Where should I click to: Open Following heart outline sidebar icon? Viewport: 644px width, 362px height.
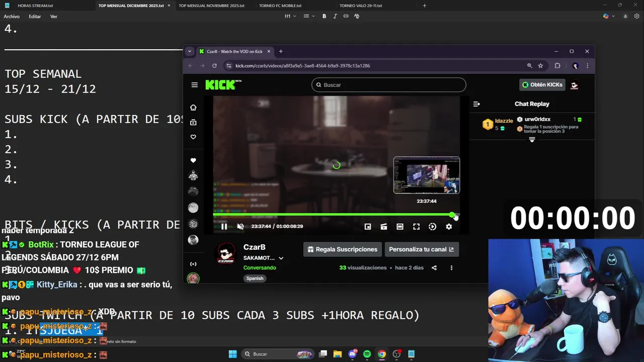(x=193, y=137)
